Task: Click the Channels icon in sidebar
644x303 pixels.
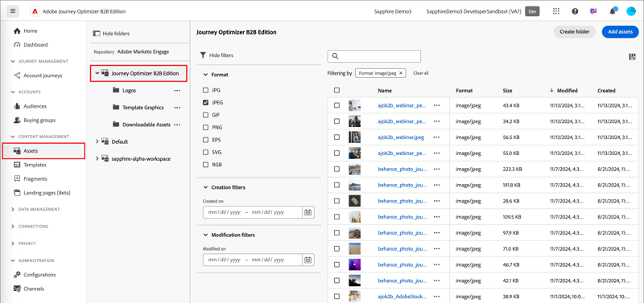Action: tap(17, 289)
